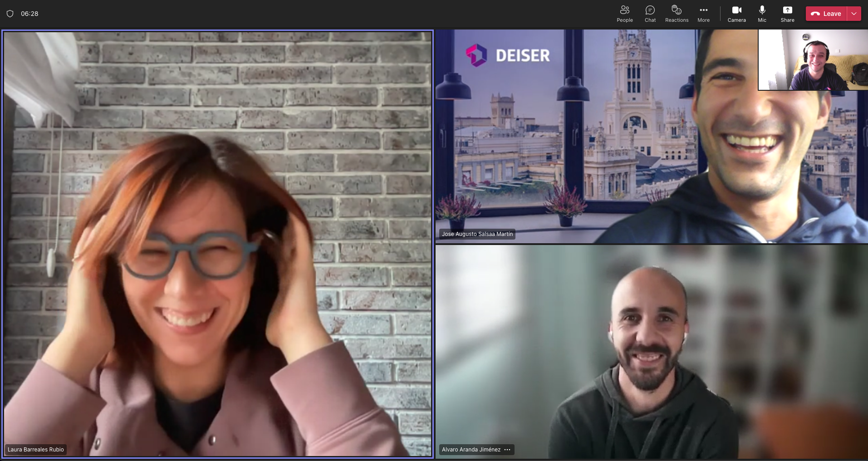Screen dimensions: 868x461
Task: Select Alvaro Aranda Jiménez's video tile
Action: 652,352
